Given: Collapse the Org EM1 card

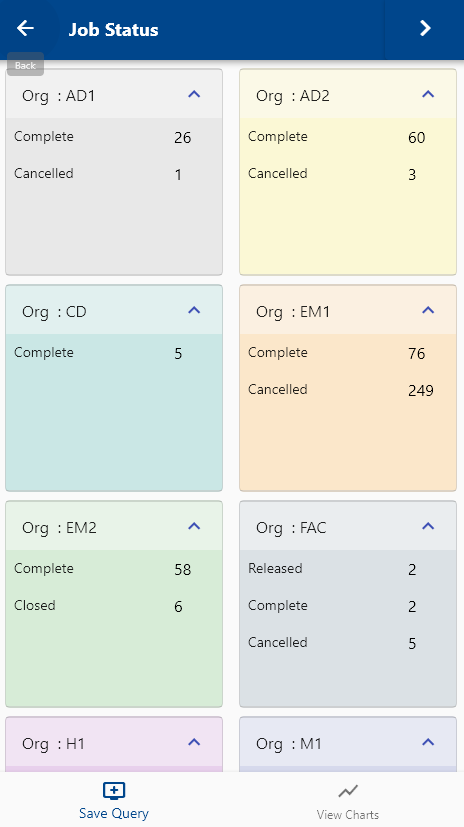Looking at the screenshot, I should click(428, 310).
